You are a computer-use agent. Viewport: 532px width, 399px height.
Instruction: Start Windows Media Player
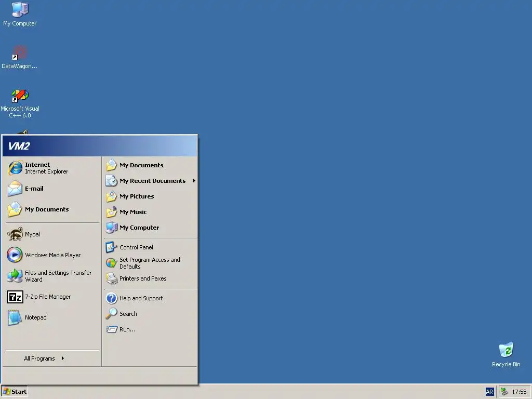tap(52, 255)
